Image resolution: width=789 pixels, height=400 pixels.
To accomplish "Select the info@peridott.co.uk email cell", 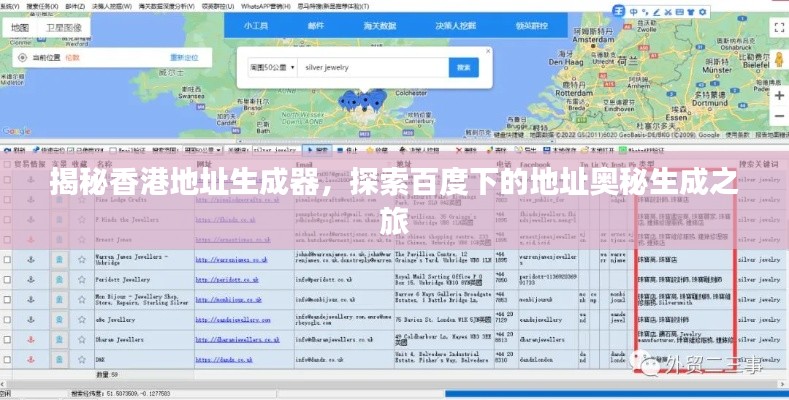I will point(344,279).
